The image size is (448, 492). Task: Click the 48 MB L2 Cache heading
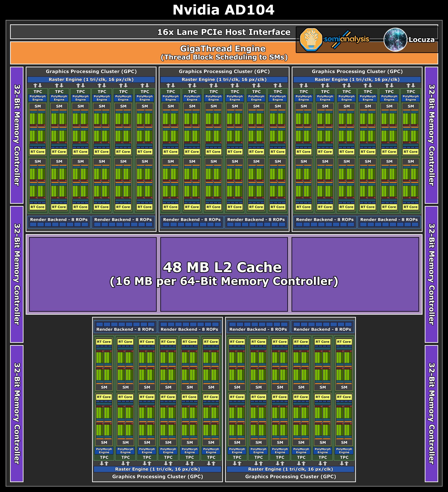(222, 267)
